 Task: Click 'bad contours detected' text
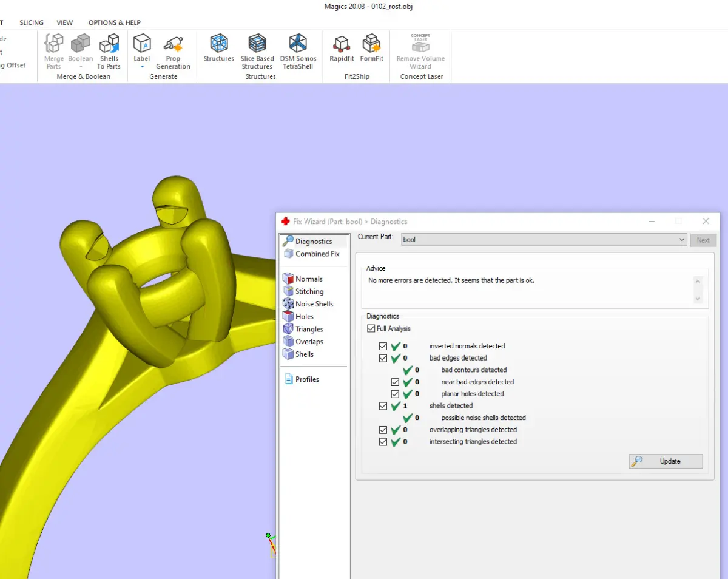[x=474, y=370]
